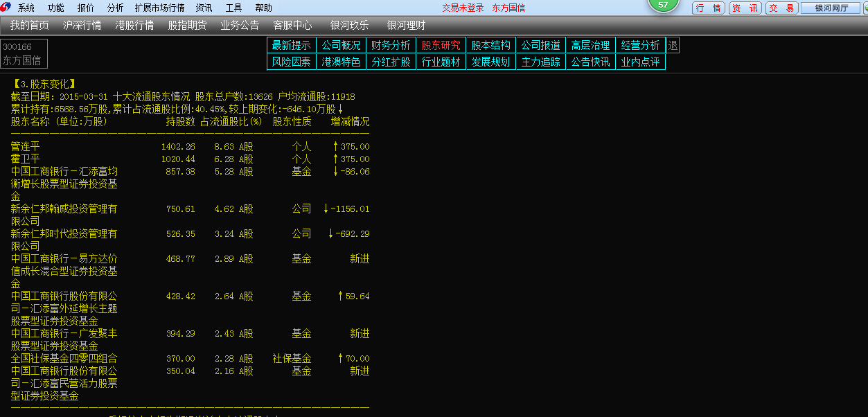868x417 pixels.
Task: Select the 股东研究 tab
Action: 441,45
